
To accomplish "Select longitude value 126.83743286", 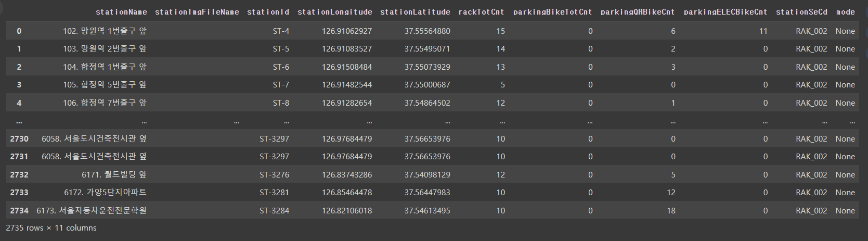I will (x=347, y=175).
